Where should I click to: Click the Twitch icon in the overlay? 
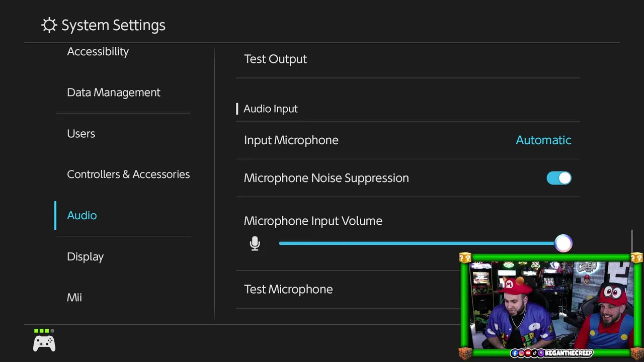point(541,353)
